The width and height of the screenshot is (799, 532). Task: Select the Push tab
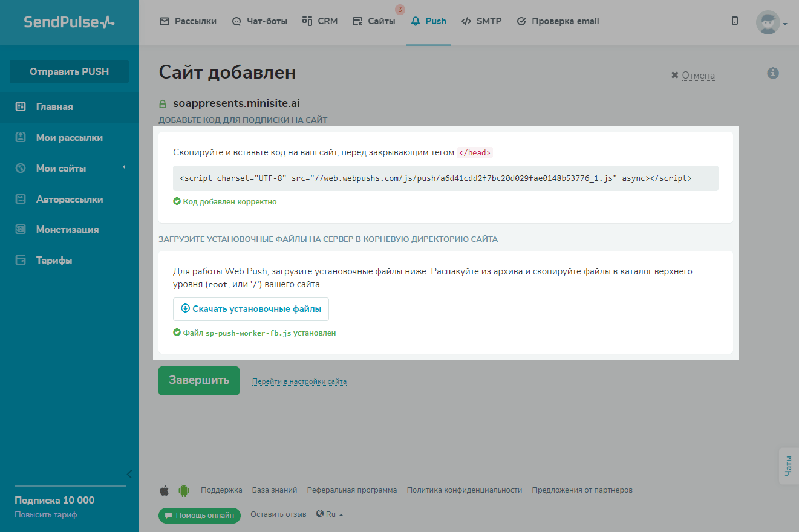pos(428,21)
